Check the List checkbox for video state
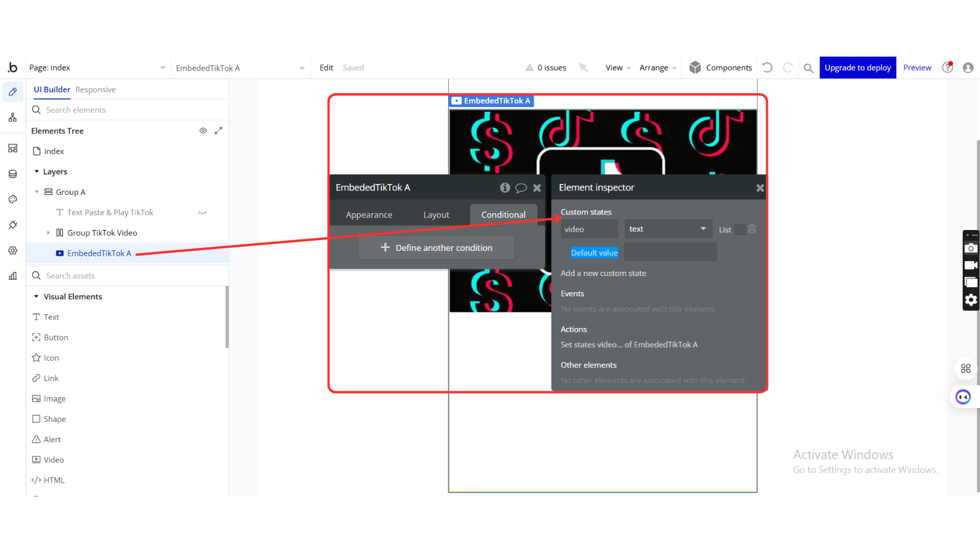Viewport: 980px width, 552px height. click(740, 229)
